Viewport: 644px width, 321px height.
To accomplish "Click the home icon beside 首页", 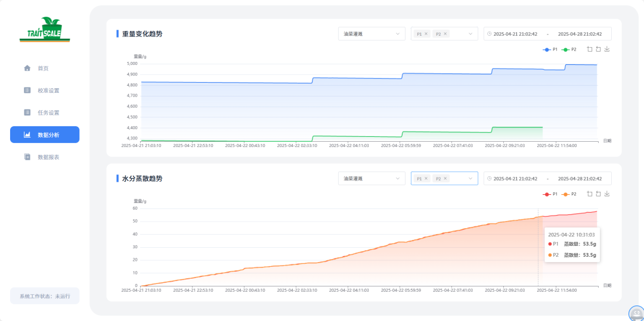I will click(27, 68).
